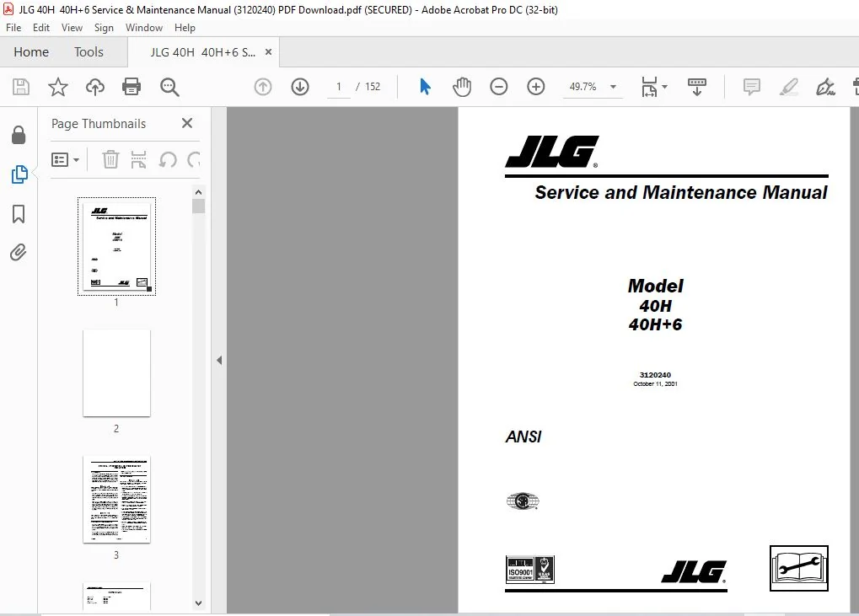Add a bookmark with the star icon

pyautogui.click(x=58, y=87)
